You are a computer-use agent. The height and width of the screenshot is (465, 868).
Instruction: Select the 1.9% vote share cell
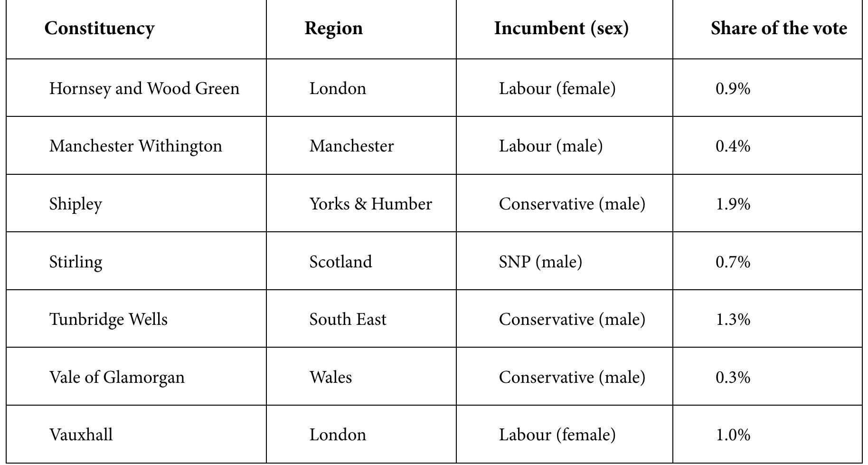733,204
